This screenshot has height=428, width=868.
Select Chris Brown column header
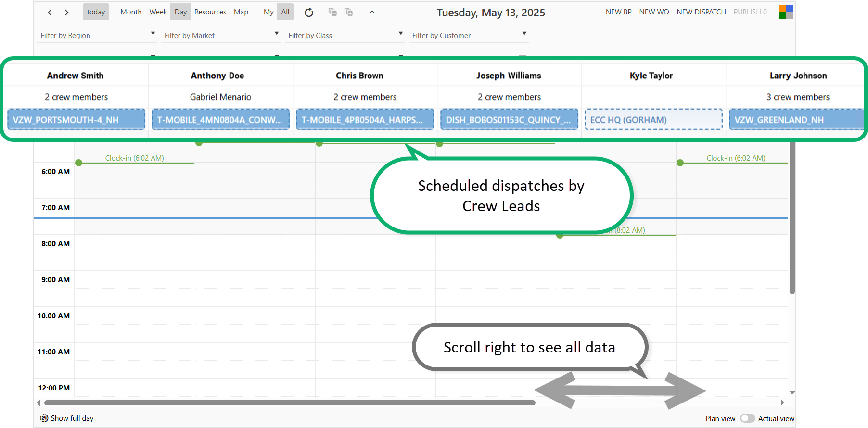click(359, 76)
